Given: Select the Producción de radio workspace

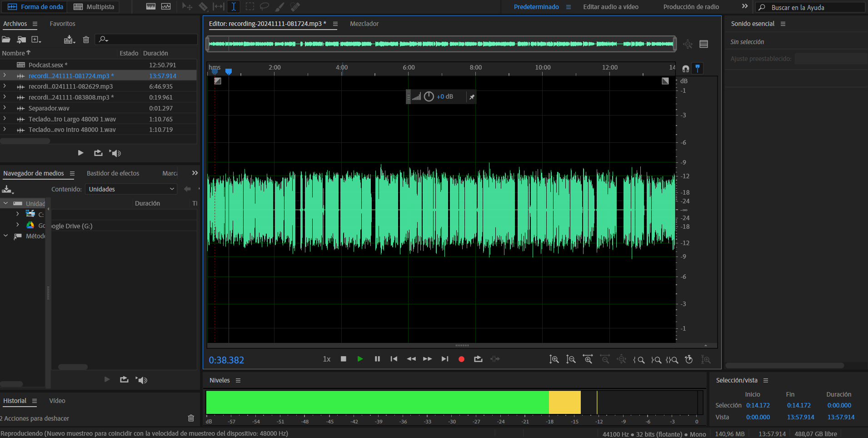Looking at the screenshot, I should 691,7.
